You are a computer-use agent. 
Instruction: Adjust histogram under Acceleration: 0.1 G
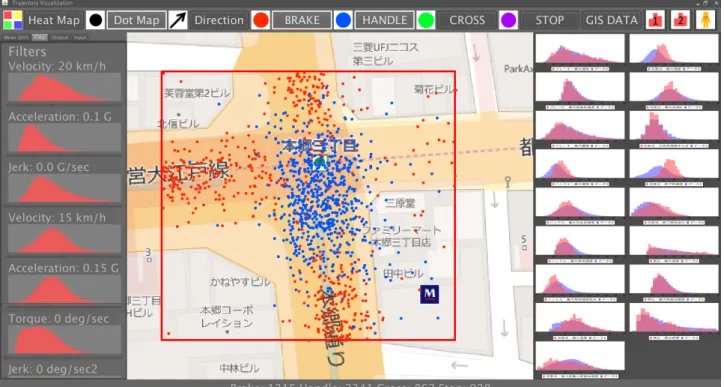point(64,138)
